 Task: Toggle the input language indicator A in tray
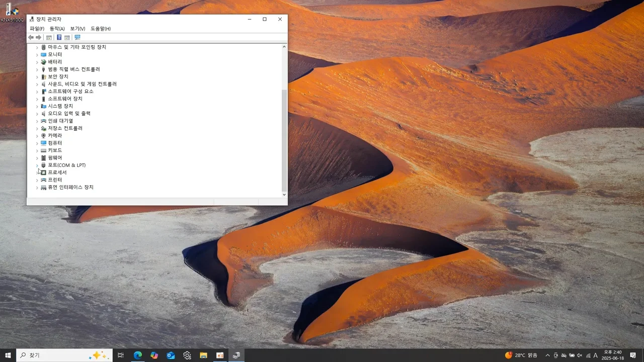pos(595,355)
